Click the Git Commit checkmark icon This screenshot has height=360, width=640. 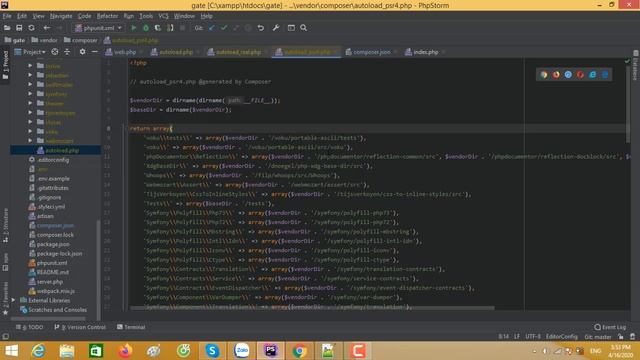[224, 28]
